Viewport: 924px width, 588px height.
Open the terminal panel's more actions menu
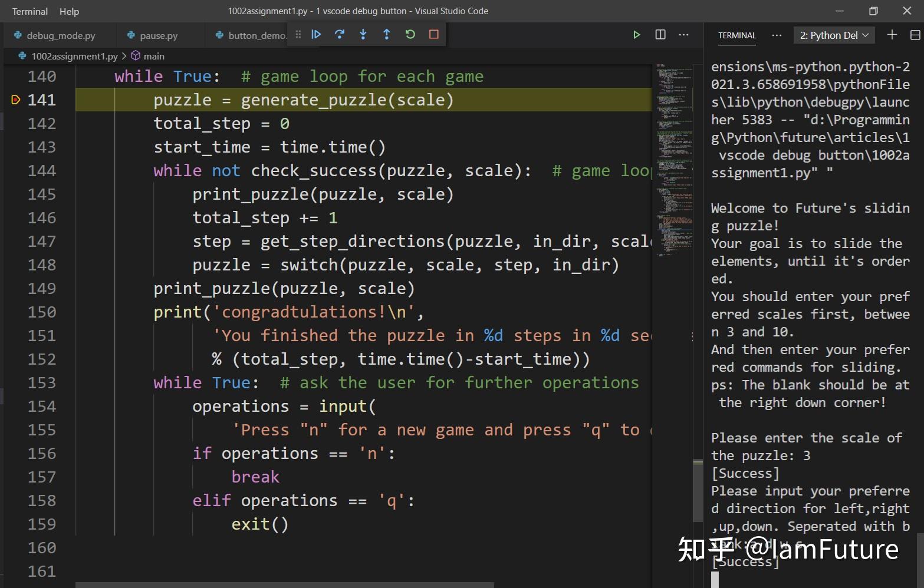pos(777,35)
